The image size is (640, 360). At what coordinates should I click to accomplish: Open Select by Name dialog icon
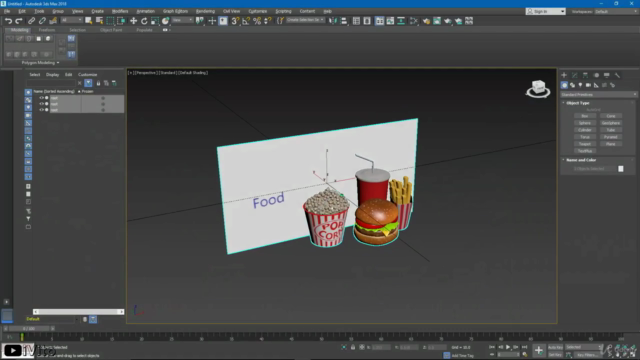tap(99, 21)
